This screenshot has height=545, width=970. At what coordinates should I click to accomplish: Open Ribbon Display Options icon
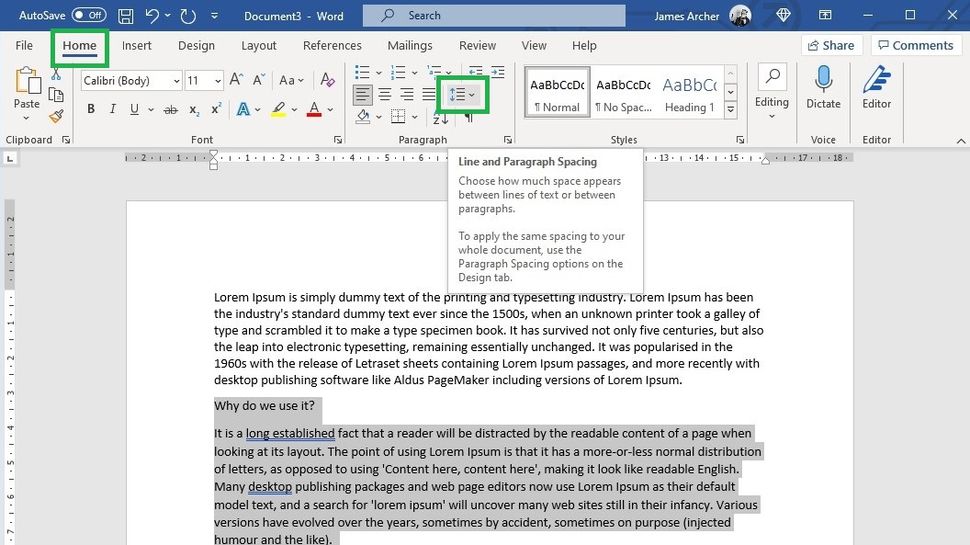click(x=825, y=15)
